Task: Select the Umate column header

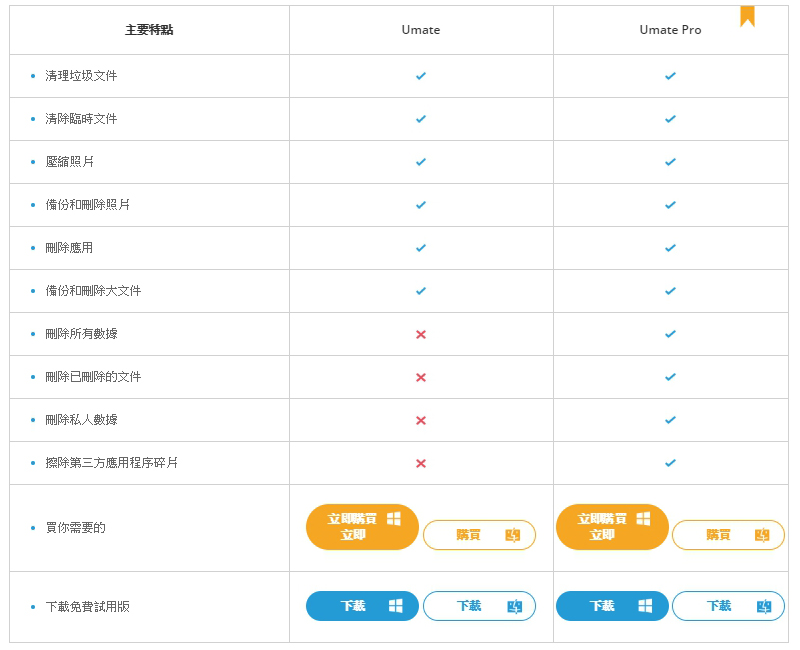Action: coord(421,30)
